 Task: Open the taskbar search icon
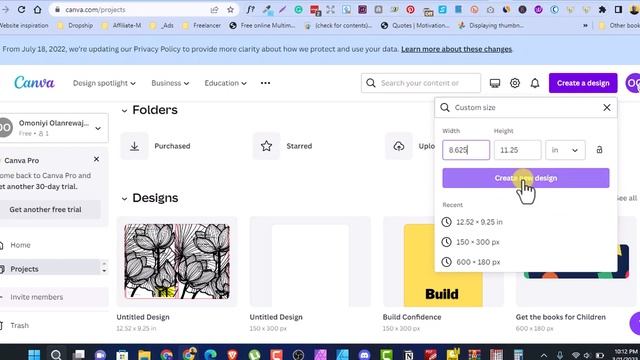(x=56, y=354)
